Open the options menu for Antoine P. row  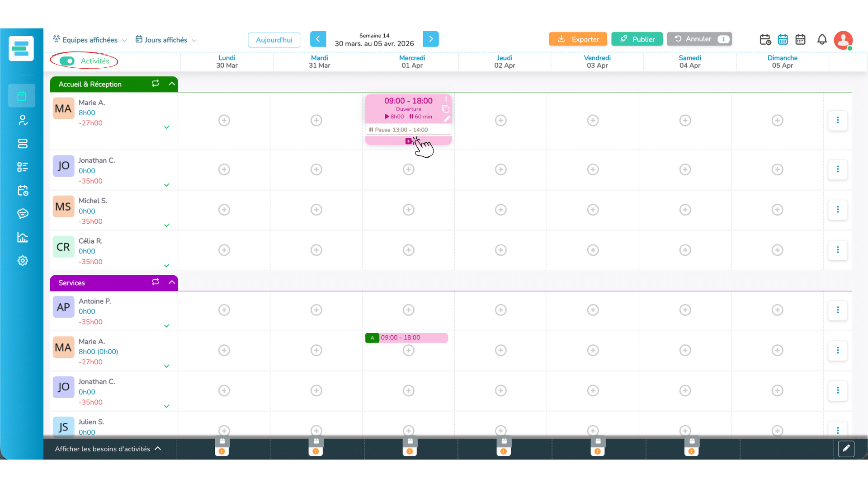[x=838, y=310]
